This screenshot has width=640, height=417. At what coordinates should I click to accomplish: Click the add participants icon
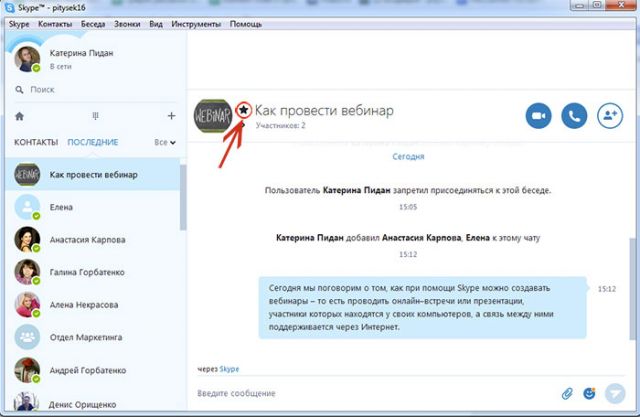(x=609, y=116)
